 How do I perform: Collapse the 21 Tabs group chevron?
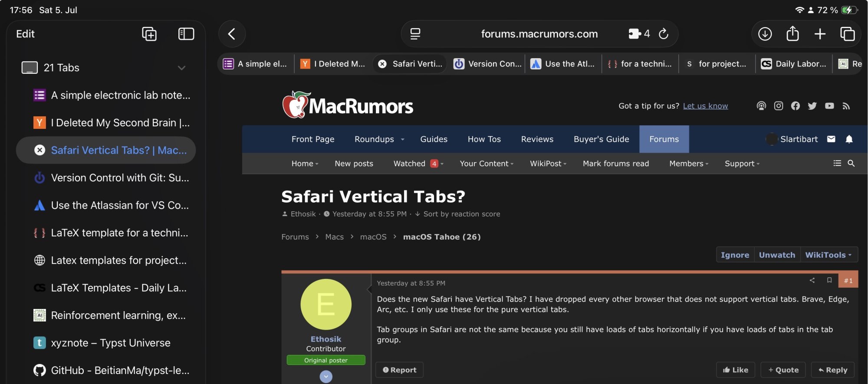tap(181, 68)
